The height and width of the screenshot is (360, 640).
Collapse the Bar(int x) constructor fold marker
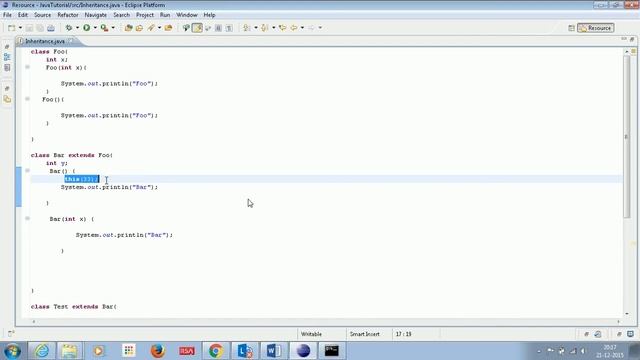click(27, 218)
